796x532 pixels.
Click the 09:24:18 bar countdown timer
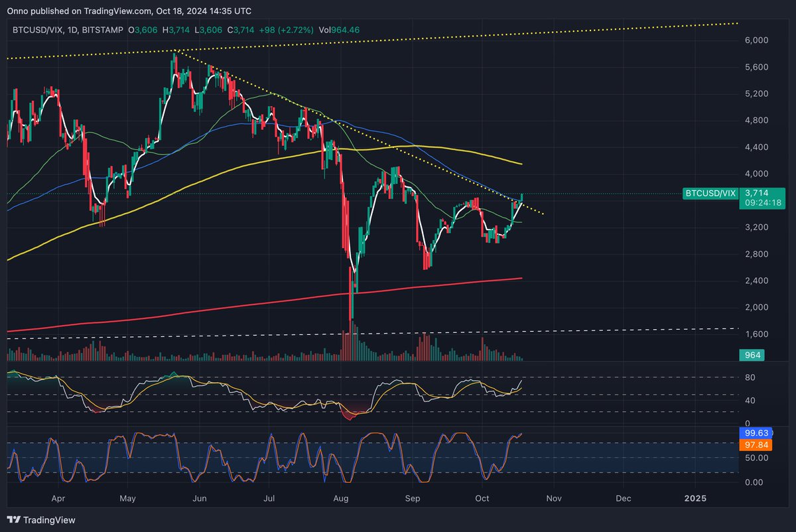click(x=763, y=204)
